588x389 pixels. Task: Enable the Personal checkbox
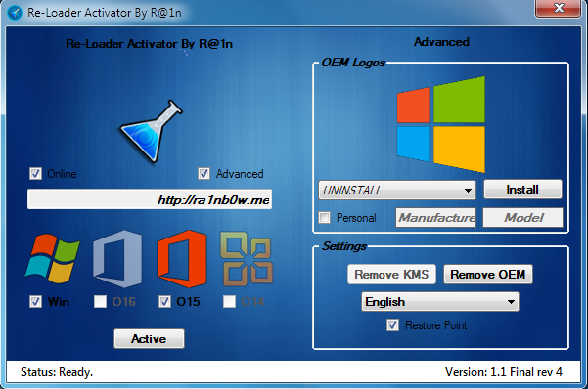click(325, 217)
